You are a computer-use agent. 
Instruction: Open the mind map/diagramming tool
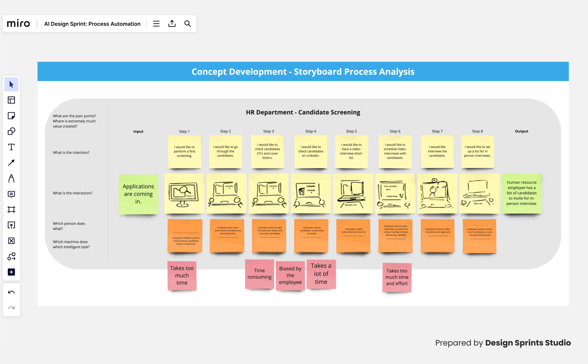click(x=11, y=256)
